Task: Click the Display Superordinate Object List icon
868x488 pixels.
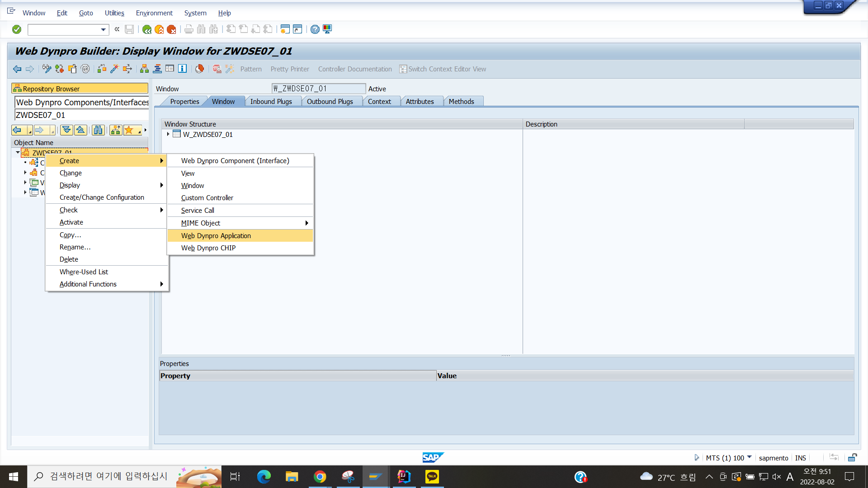Action: 116,130
